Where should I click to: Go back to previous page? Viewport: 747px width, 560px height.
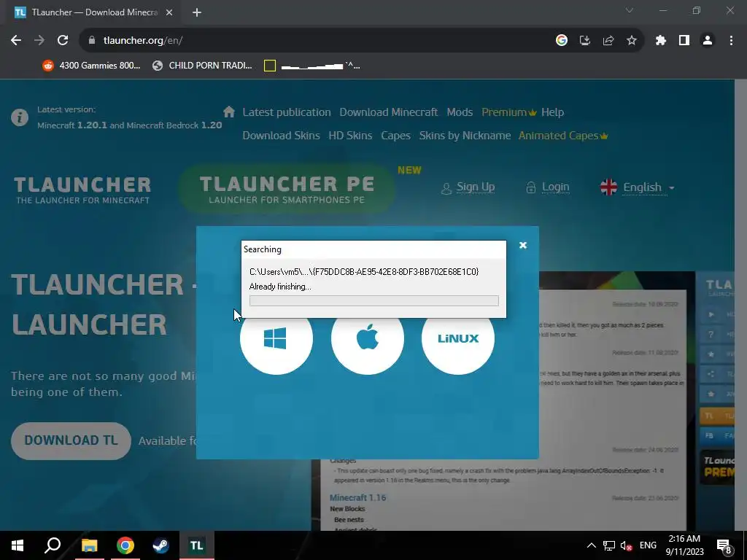click(x=16, y=41)
